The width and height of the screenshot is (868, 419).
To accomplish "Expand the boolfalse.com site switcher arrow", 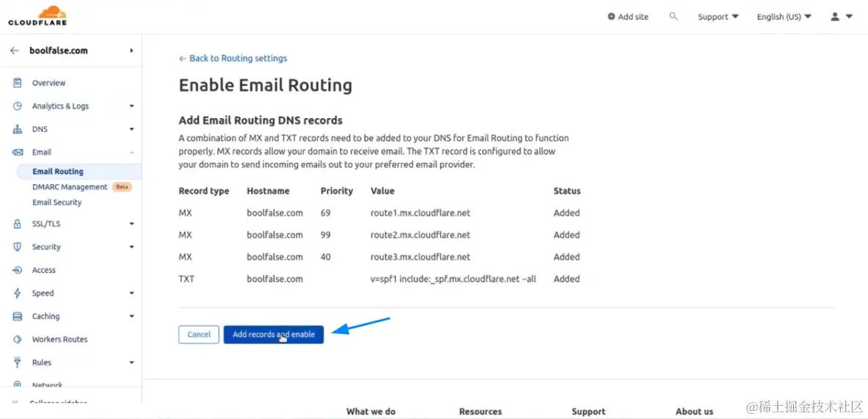I will point(132,51).
